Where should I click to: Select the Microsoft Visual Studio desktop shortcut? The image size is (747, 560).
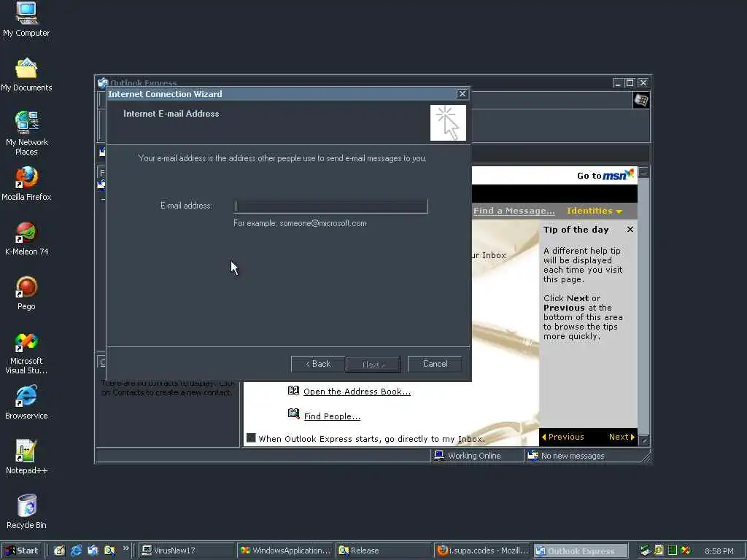pyautogui.click(x=26, y=354)
